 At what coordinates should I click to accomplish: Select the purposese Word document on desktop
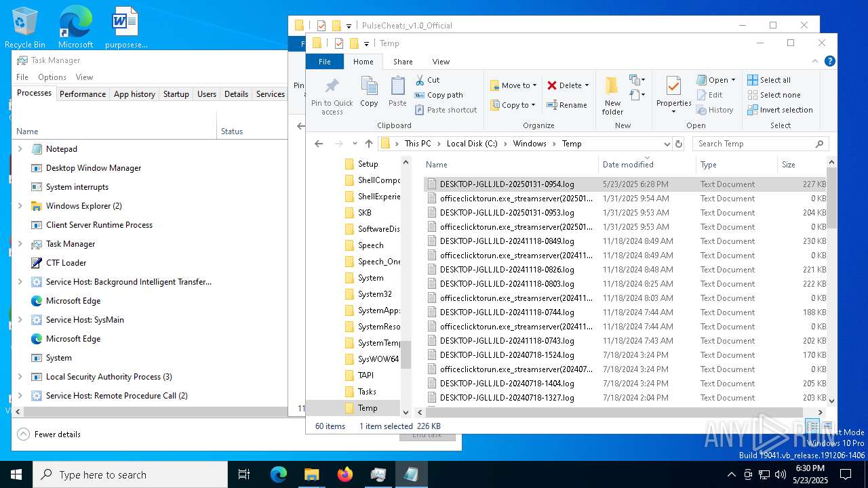pos(126,28)
